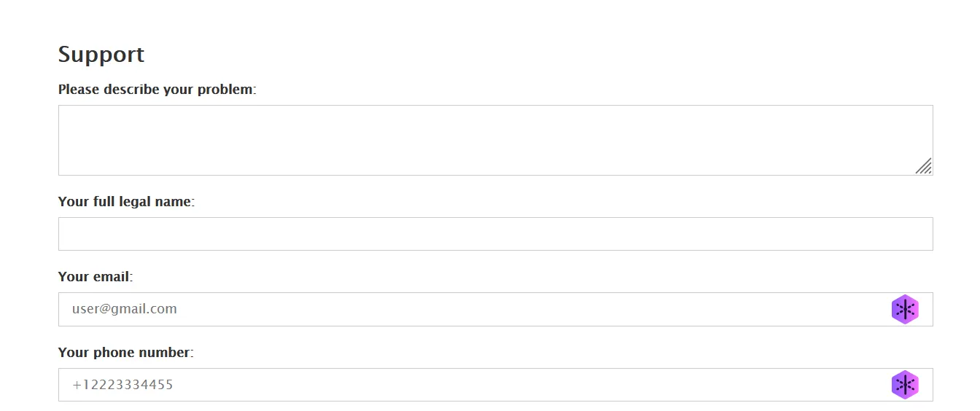The height and width of the screenshot is (411, 980).
Task: Click the purple hexagon icon in the email field
Action: click(904, 310)
